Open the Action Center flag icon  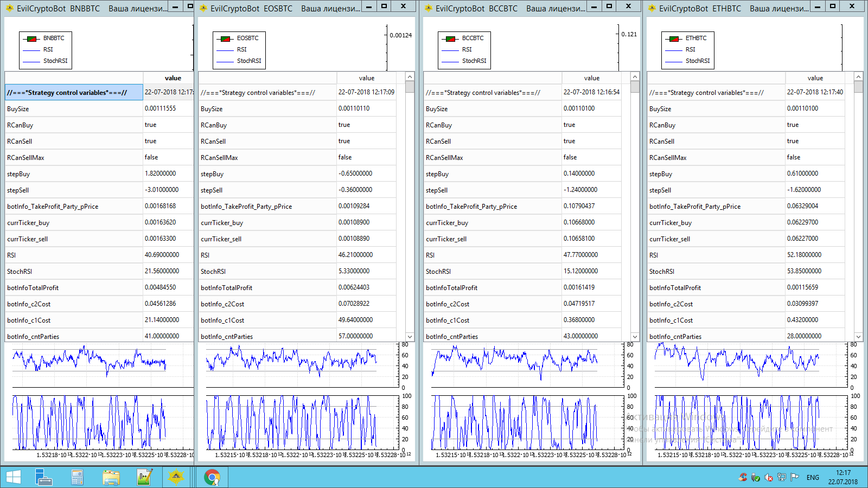pos(795,477)
